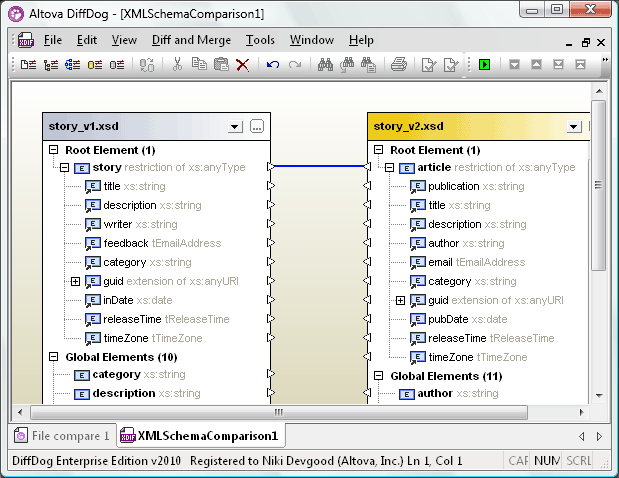Open the Edit menu
The width and height of the screenshot is (619, 478).
pos(87,40)
